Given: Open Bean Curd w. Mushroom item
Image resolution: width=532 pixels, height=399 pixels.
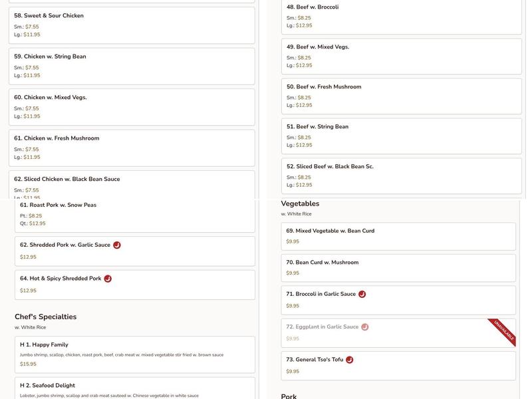Looking at the screenshot, I should click(x=398, y=267).
